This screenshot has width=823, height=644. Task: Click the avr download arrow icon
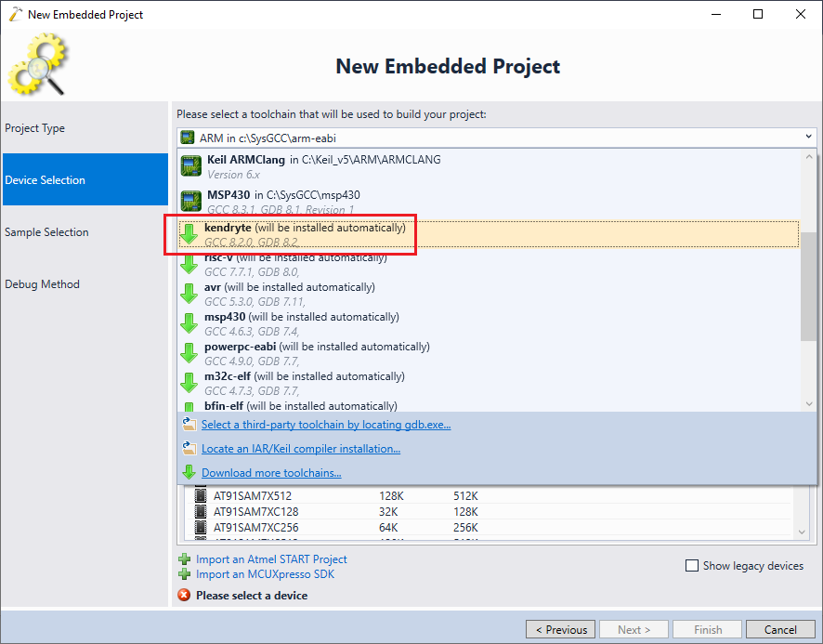[189, 295]
